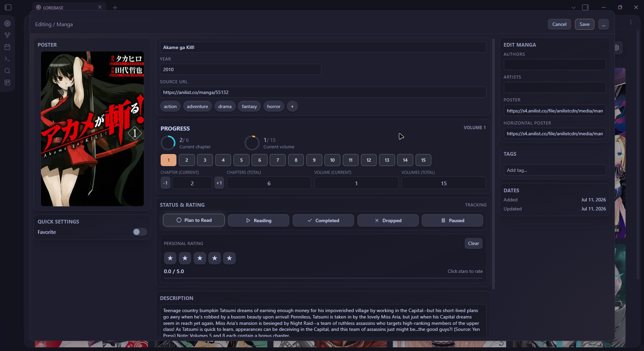This screenshot has width=644, height=351.
Task: Select volume 3 button
Action: coord(205,160)
